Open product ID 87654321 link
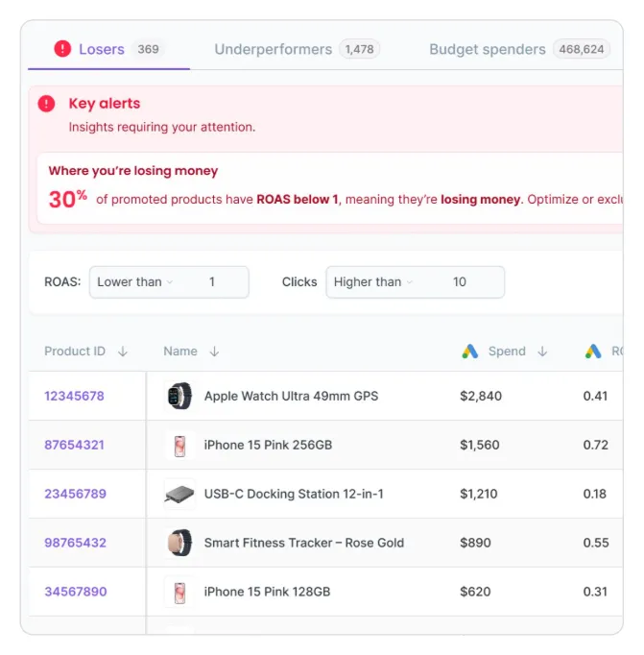 coord(74,445)
